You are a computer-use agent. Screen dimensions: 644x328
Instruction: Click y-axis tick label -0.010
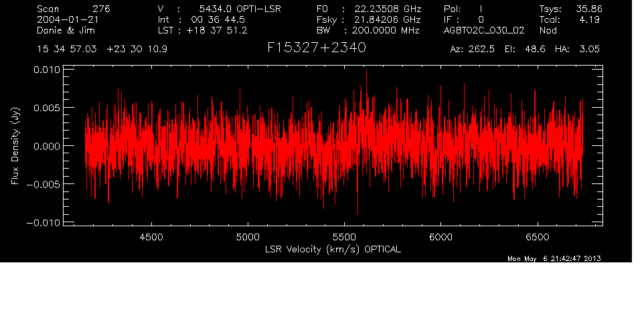click(44, 222)
